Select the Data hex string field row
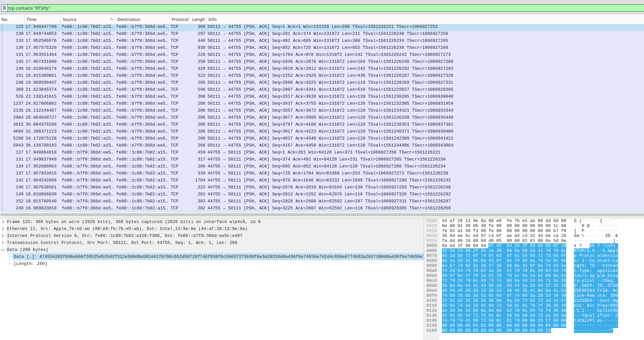 tap(218, 257)
